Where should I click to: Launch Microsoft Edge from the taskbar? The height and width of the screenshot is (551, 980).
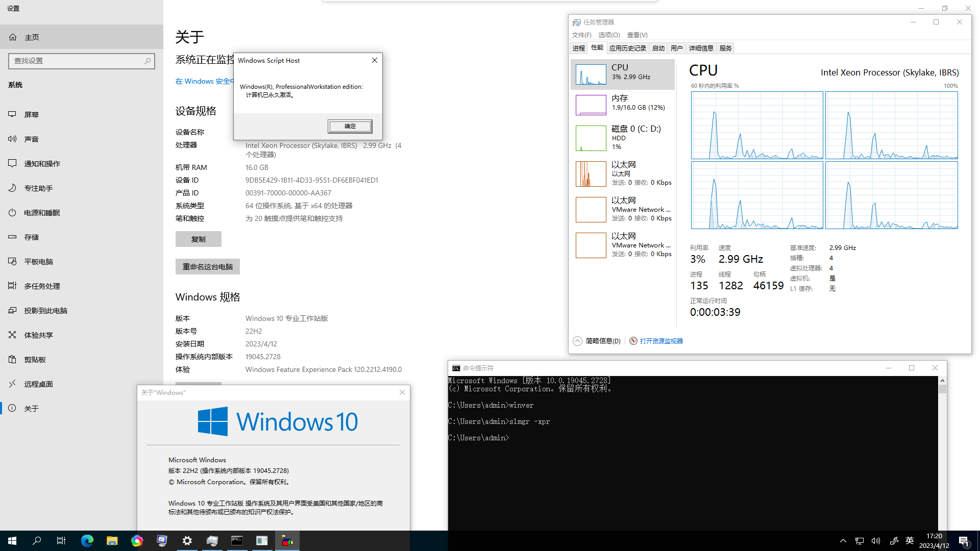87,541
